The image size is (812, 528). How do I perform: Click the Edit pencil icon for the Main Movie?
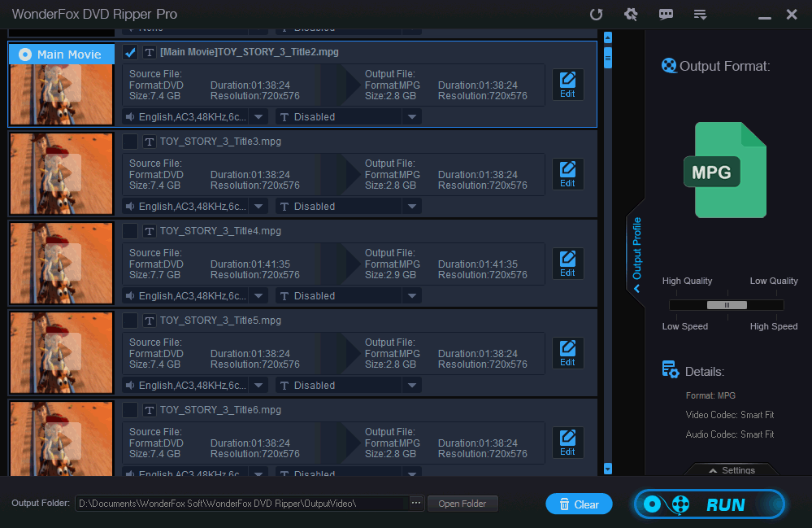[567, 84]
